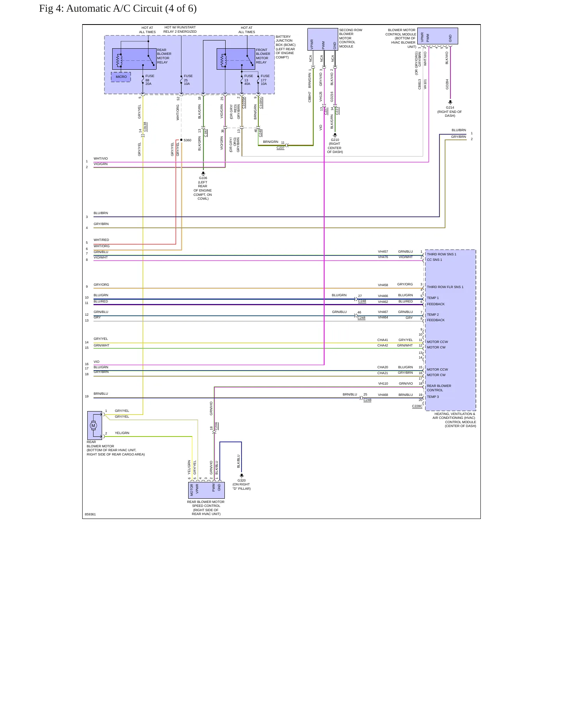
Task: Click the Fig 4 Automatic A/C Circuit title
Action: pos(118,9)
